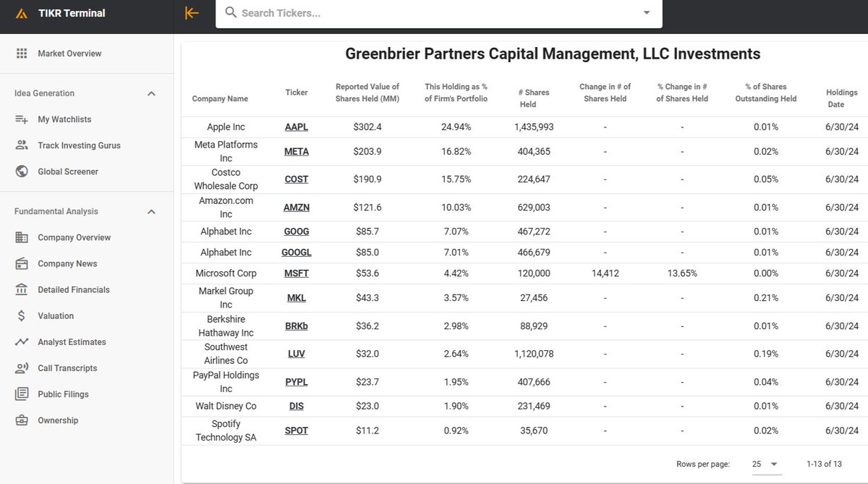
Task: Click the My Watchlists list icon
Action: pos(22,119)
